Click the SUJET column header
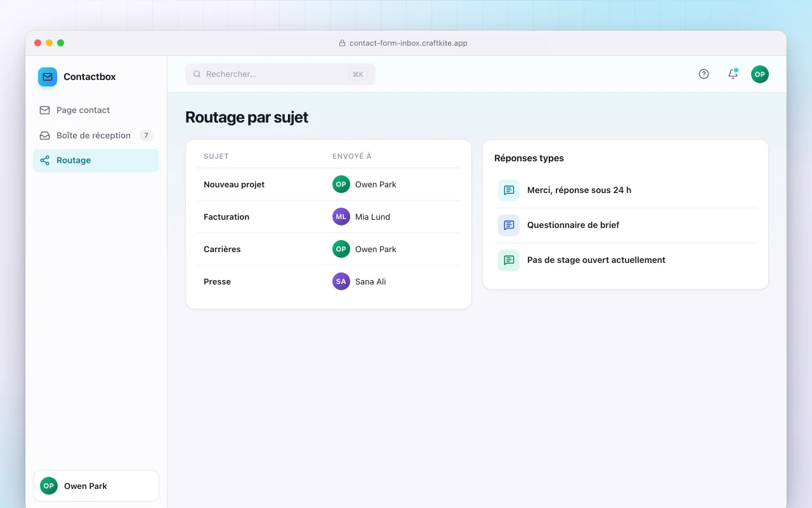This screenshot has width=812, height=508. [216, 156]
